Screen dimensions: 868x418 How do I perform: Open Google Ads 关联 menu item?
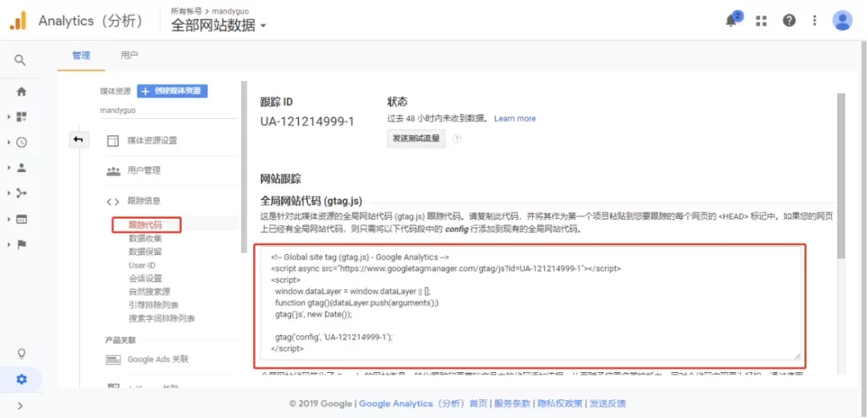158,359
